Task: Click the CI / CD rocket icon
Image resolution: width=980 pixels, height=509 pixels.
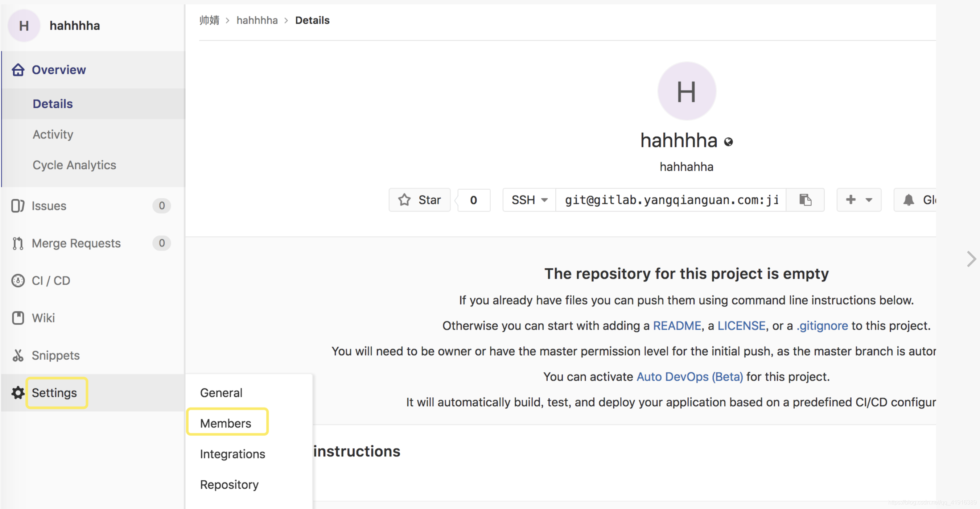Action: [18, 281]
